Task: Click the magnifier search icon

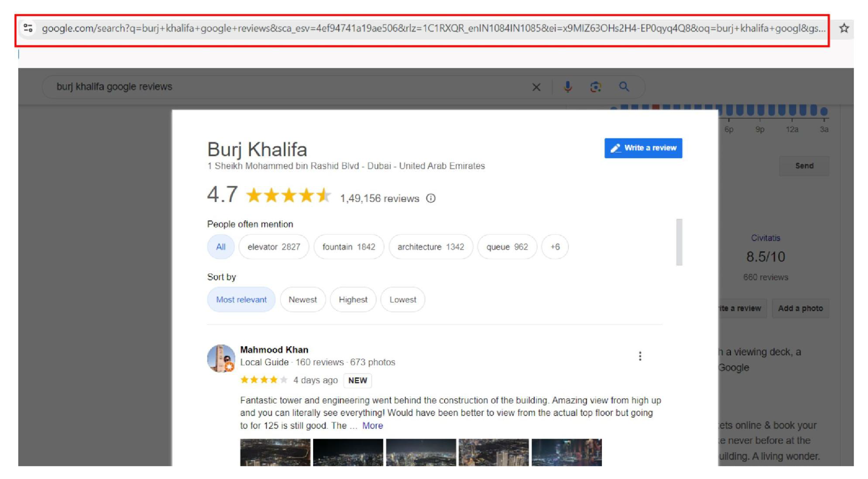Action: pos(624,86)
